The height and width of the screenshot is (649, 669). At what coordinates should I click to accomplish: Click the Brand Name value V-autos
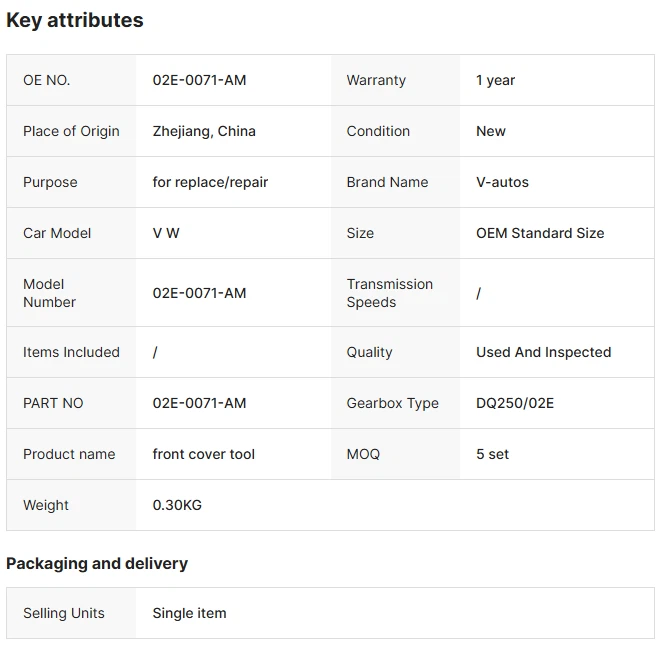[x=502, y=182]
